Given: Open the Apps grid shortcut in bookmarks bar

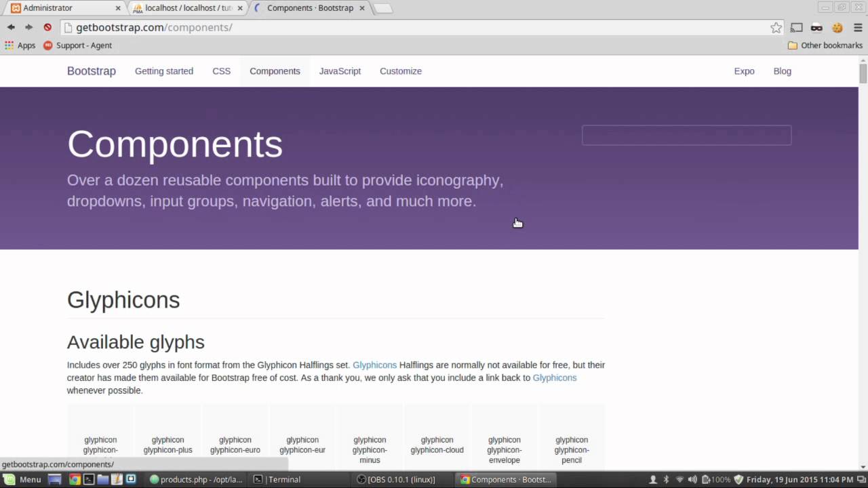Looking at the screenshot, I should 20,45.
